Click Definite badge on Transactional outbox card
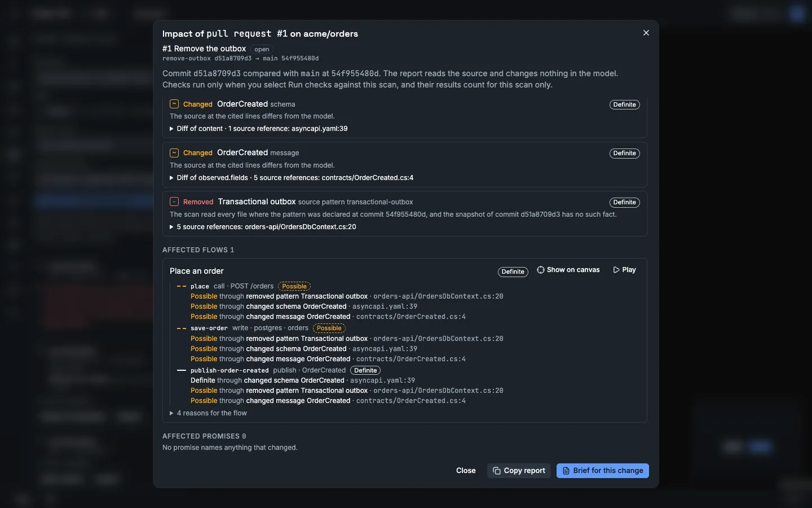812x508 pixels. tap(624, 202)
